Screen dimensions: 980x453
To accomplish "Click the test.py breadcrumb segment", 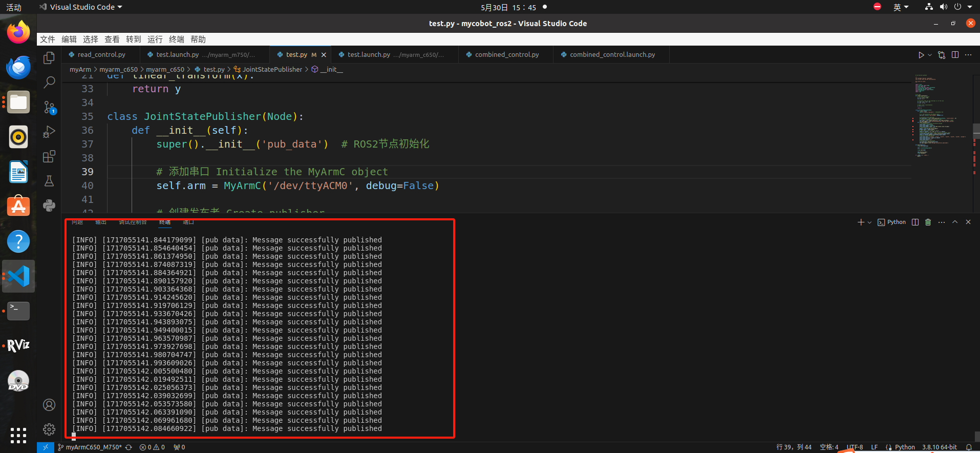I will click(x=210, y=69).
